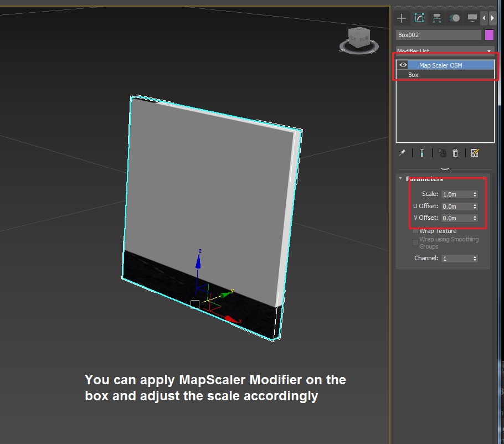Open the Hierarchy panel

pos(437,18)
